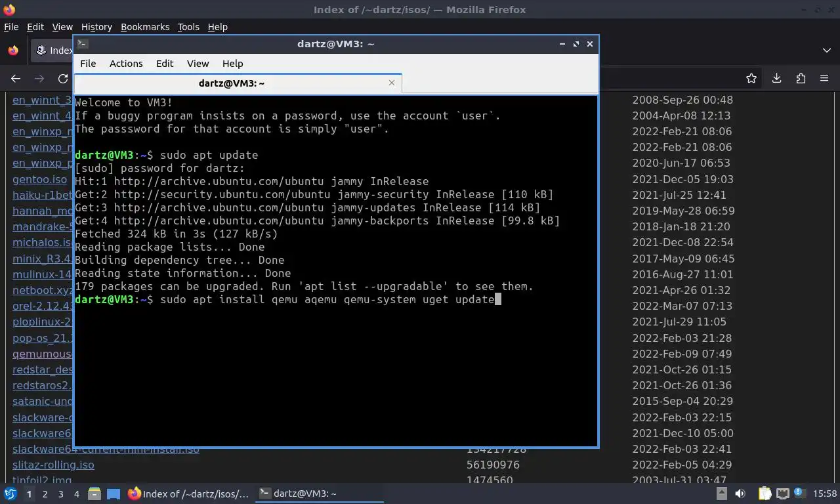The width and height of the screenshot is (840, 504).
Task: Switch to virtual desktop 3
Action: pos(60,493)
